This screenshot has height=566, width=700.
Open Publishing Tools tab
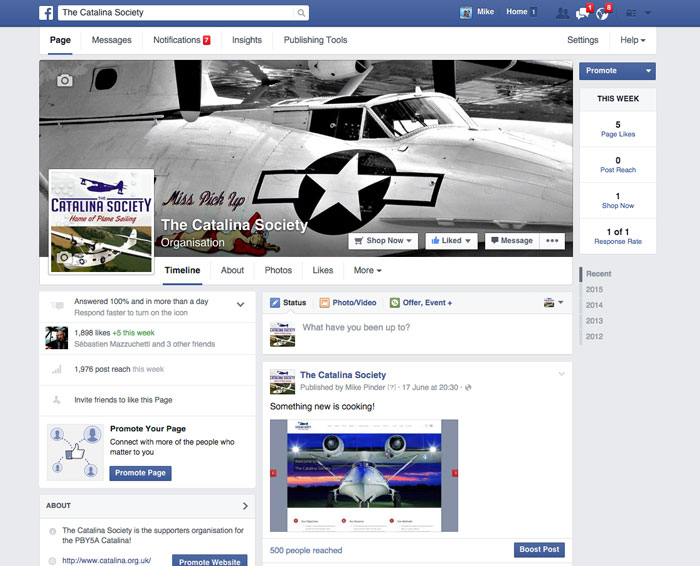[316, 40]
